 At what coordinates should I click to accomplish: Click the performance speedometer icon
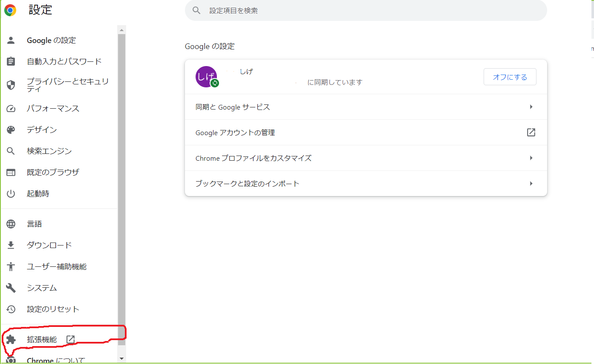coord(11,109)
